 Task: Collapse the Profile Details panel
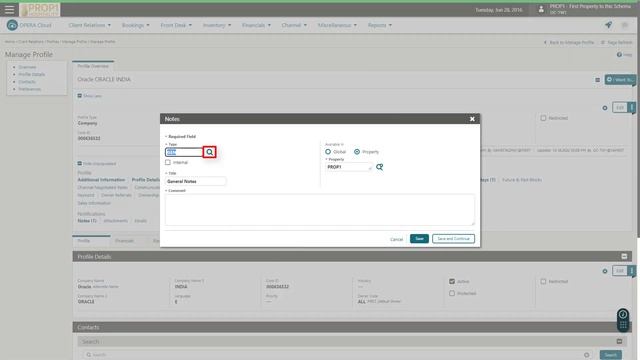[624, 256]
